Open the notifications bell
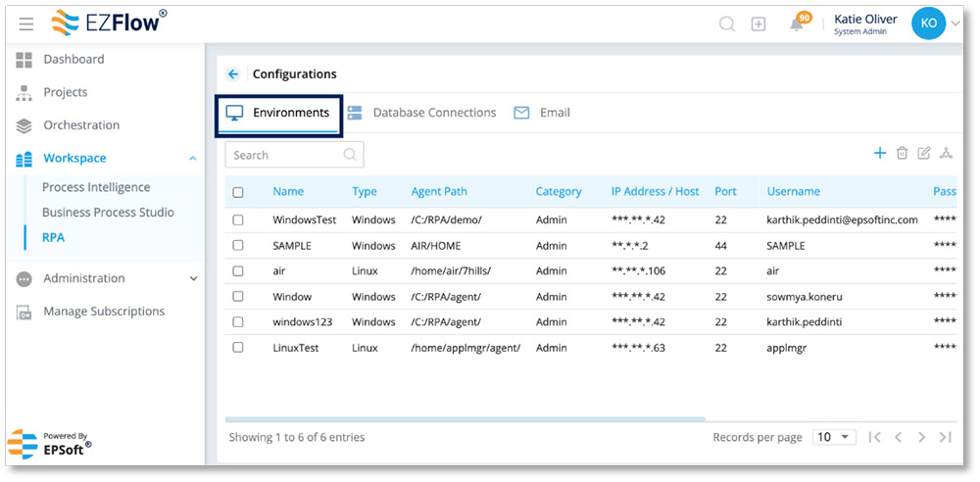The width and height of the screenshot is (980, 482). pyautogui.click(x=796, y=24)
